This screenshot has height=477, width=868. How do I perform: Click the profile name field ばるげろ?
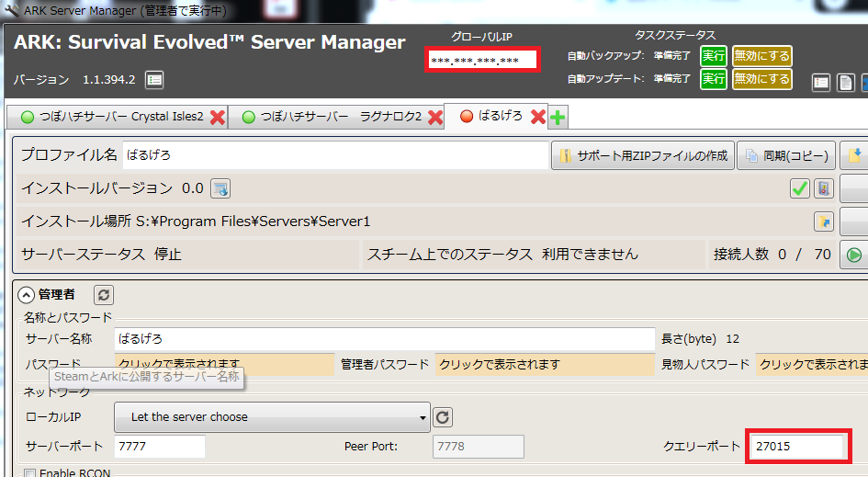click(335, 155)
